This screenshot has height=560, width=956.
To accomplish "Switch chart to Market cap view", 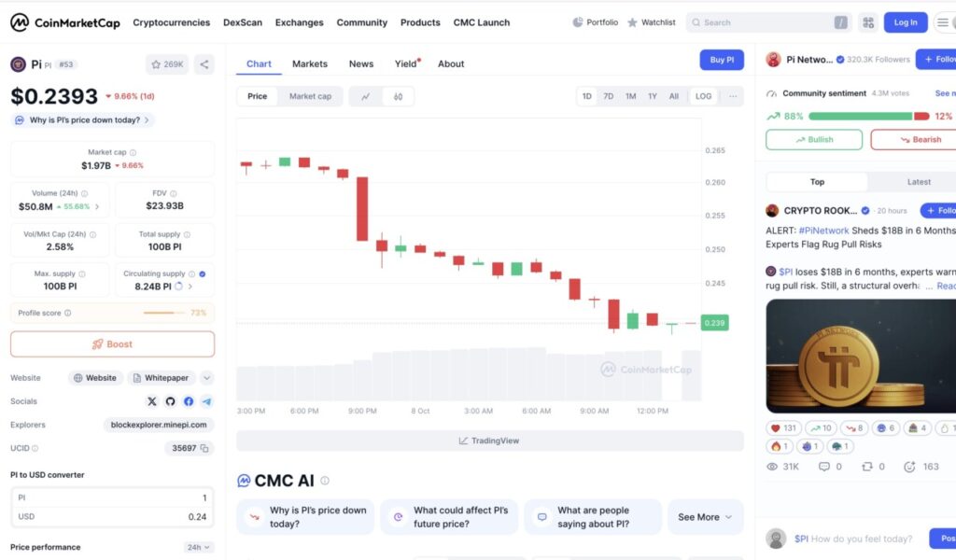I will tap(310, 96).
